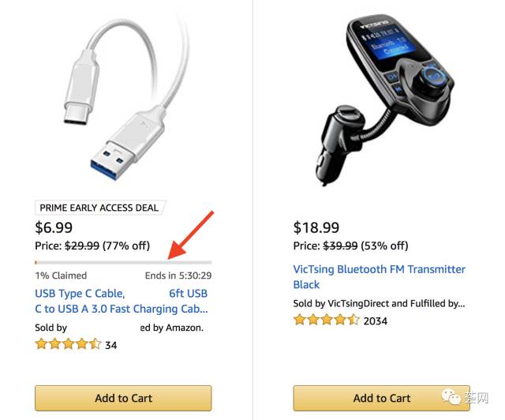
Task: Click the $6.99 deal price
Action: coord(53,228)
